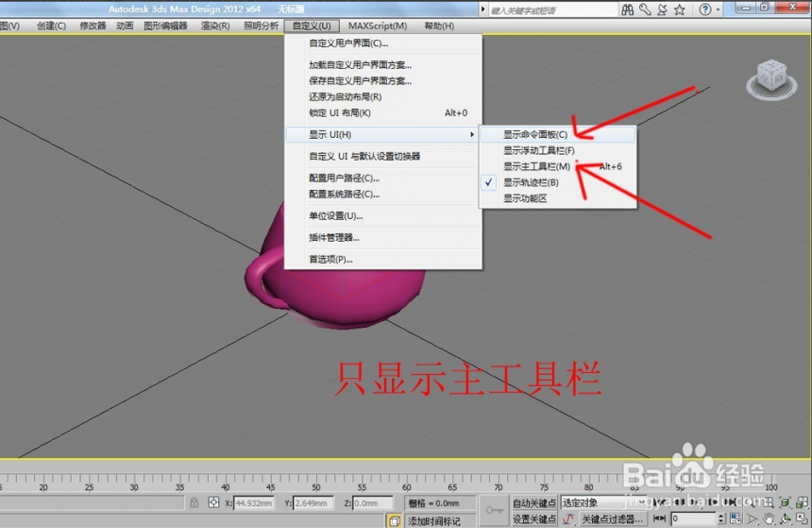Choose 保存自定义用户界面方案...
Viewport: 812px width, 528px height.
(x=383, y=81)
